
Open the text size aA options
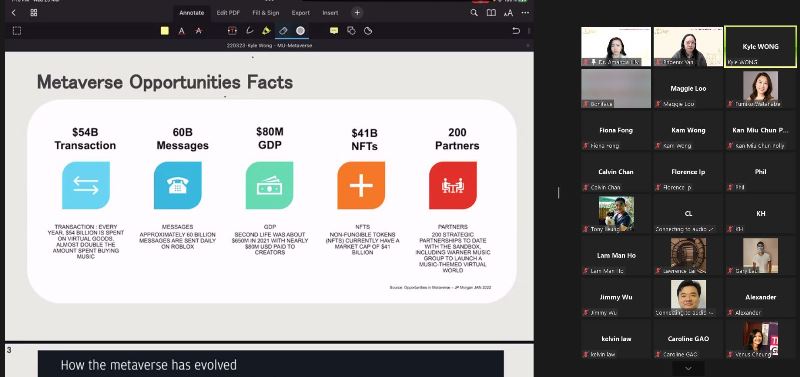tap(508, 13)
